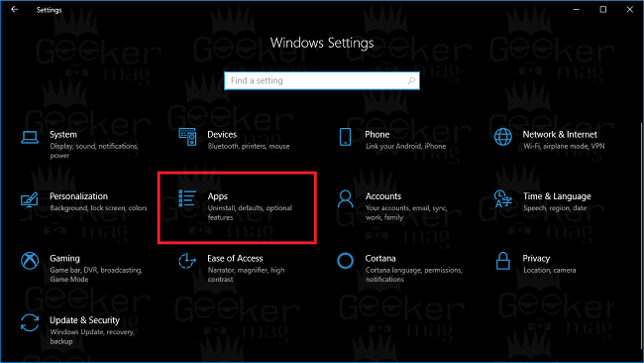Open Apps settings label

tap(217, 196)
